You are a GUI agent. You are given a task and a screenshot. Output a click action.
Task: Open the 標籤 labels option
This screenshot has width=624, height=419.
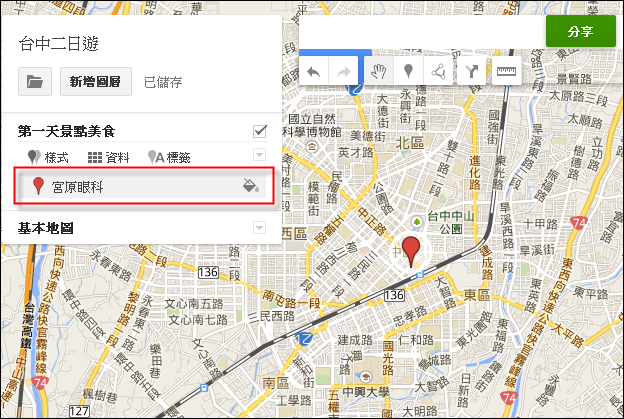169,157
